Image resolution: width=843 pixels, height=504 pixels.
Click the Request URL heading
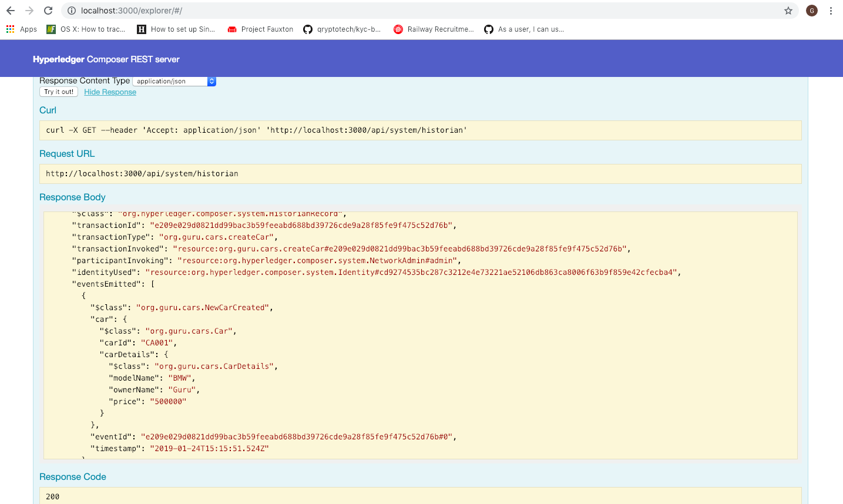(67, 154)
